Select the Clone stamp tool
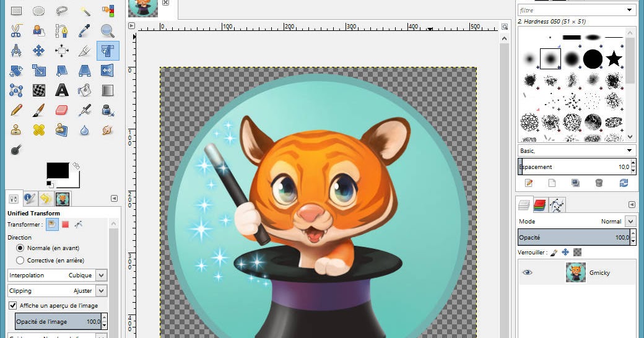 (x=16, y=130)
